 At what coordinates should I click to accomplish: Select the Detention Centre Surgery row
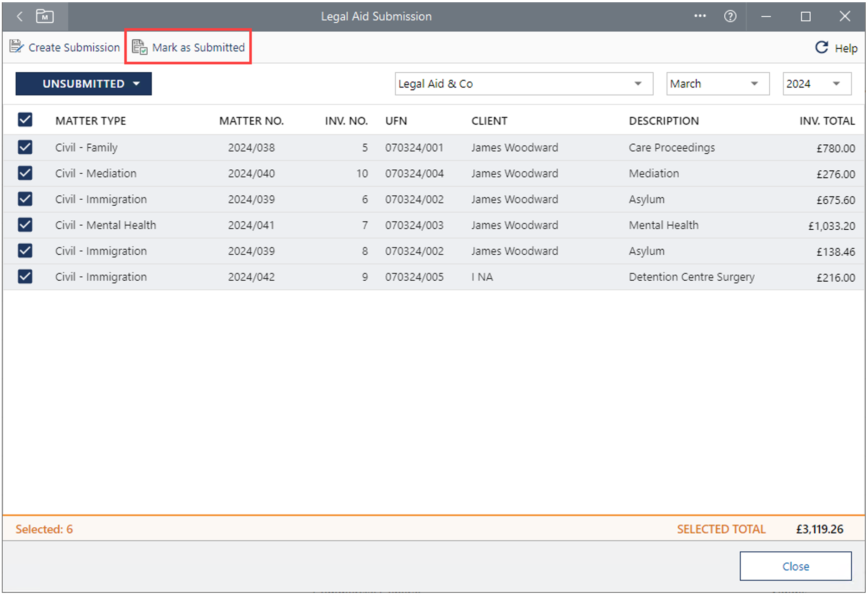(691, 277)
